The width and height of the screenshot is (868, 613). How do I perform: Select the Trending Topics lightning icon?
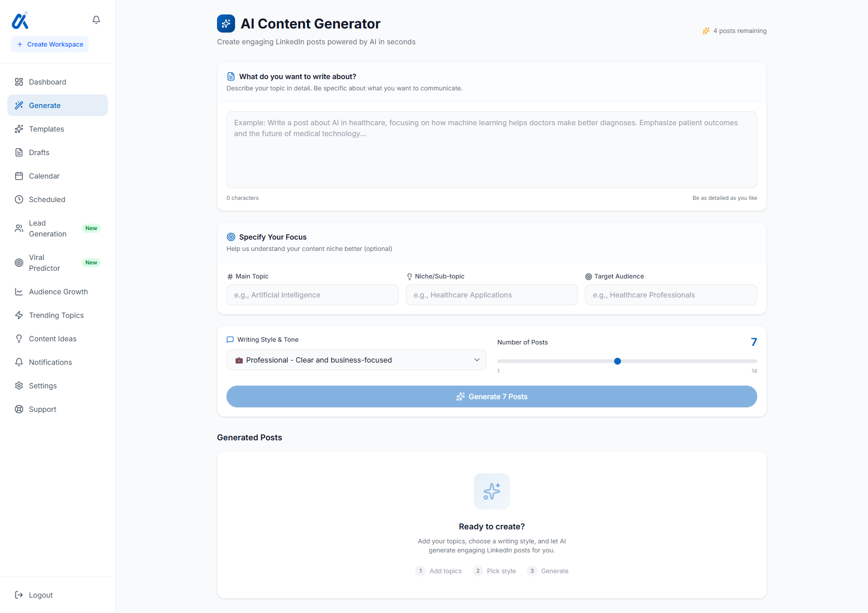[19, 315]
